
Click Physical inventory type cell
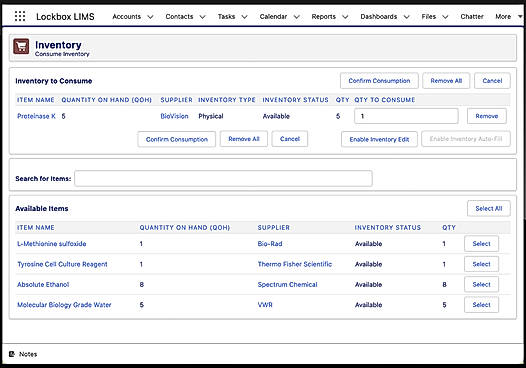click(x=211, y=116)
